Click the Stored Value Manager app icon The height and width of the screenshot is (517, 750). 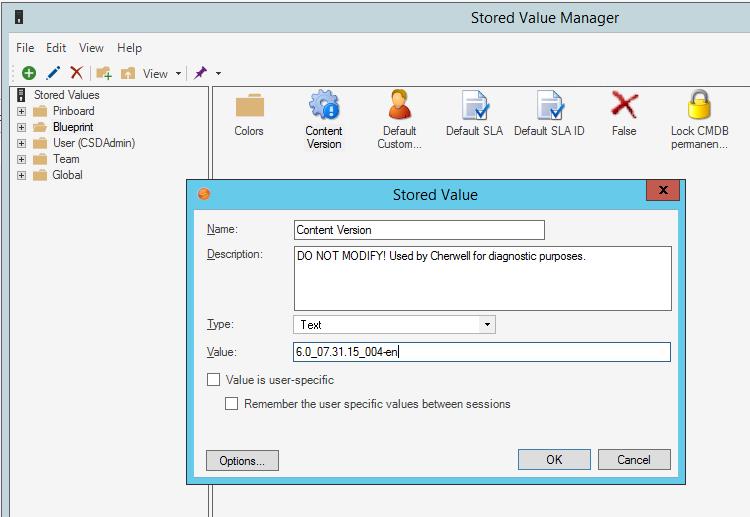tap(19, 18)
